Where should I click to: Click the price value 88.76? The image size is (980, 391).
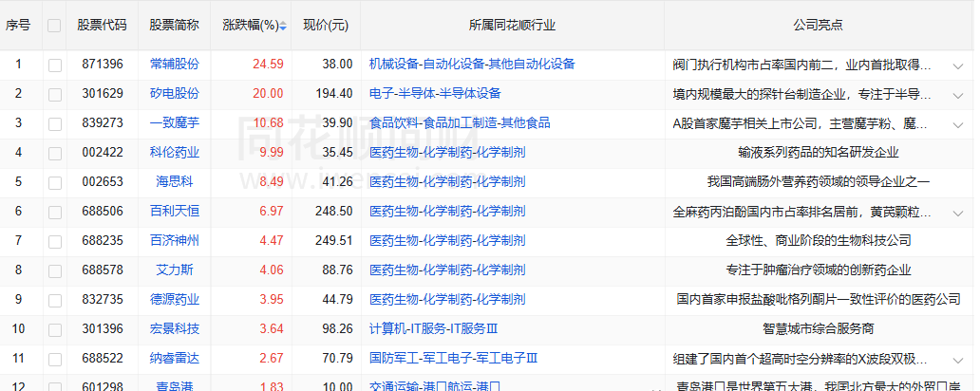[338, 270]
